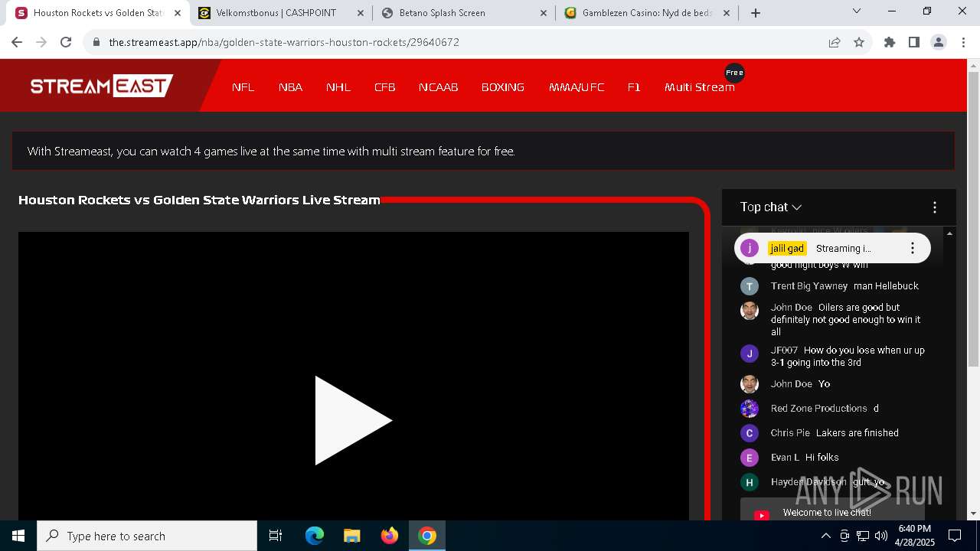The image size is (980, 551).
Task: Launch Firefox from taskbar
Action: (x=390, y=536)
